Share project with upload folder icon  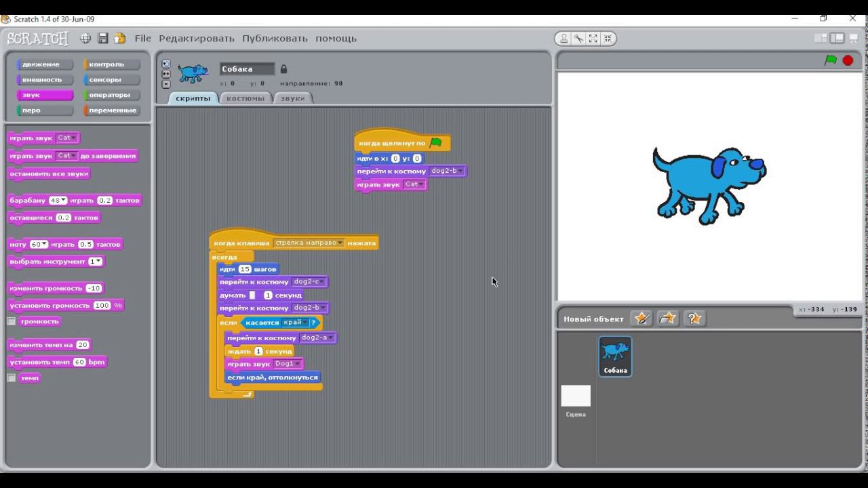tap(120, 39)
